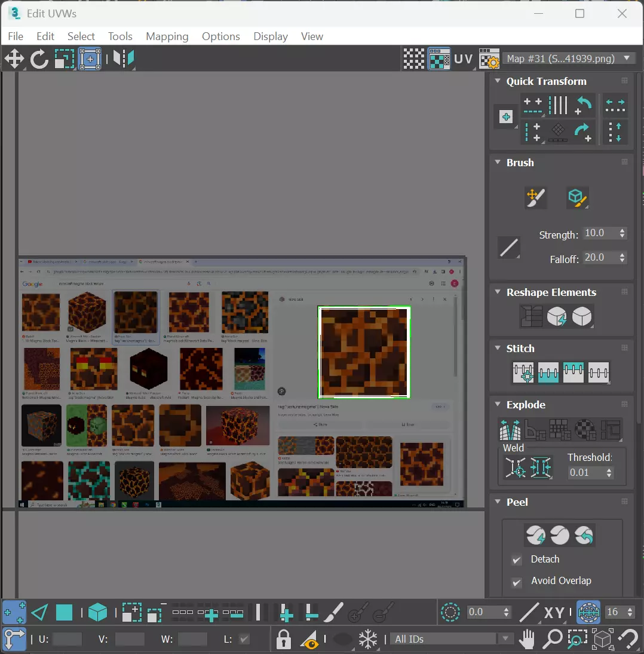This screenshot has width=644, height=654.
Task: Click Space Vertically icon
Action: (615, 133)
